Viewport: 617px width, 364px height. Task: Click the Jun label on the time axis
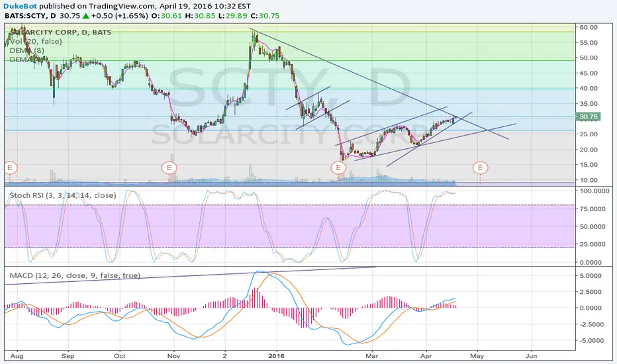(531, 356)
